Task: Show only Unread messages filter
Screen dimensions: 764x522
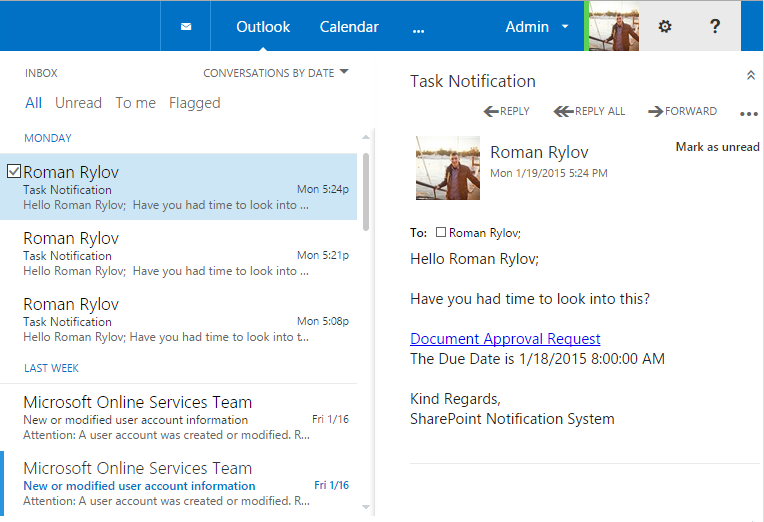Action: tap(78, 103)
